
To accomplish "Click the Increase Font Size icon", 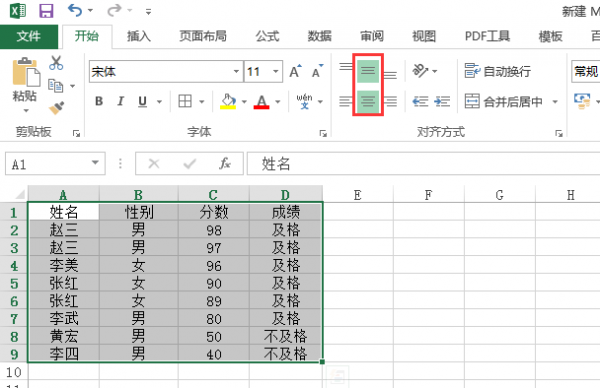I will (x=295, y=71).
